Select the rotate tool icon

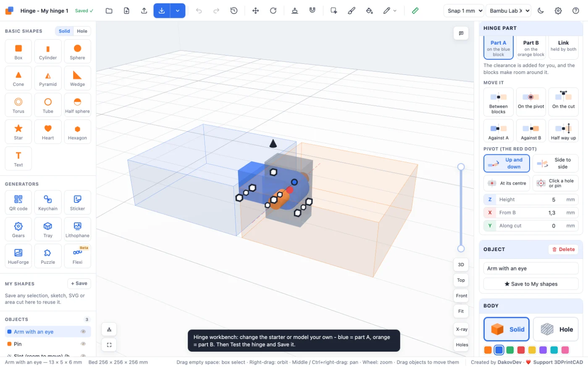click(x=273, y=11)
